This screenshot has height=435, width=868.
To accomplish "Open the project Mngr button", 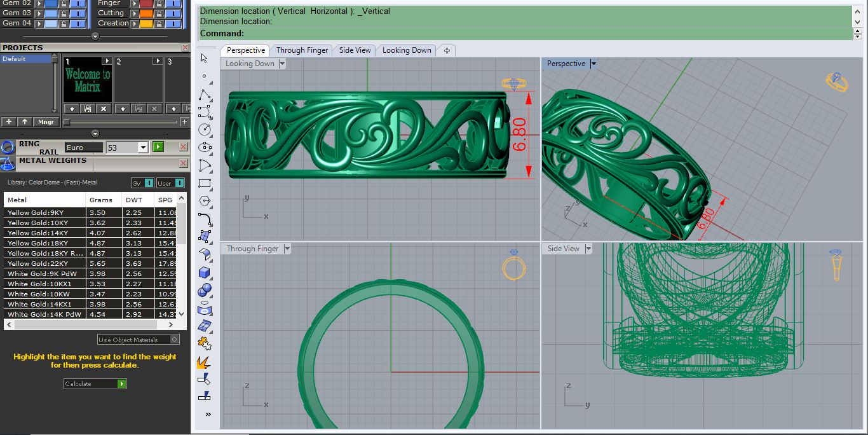I will click(46, 121).
